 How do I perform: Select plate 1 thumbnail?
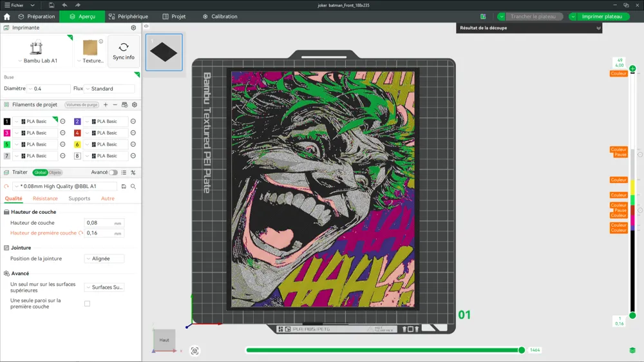pos(164,52)
